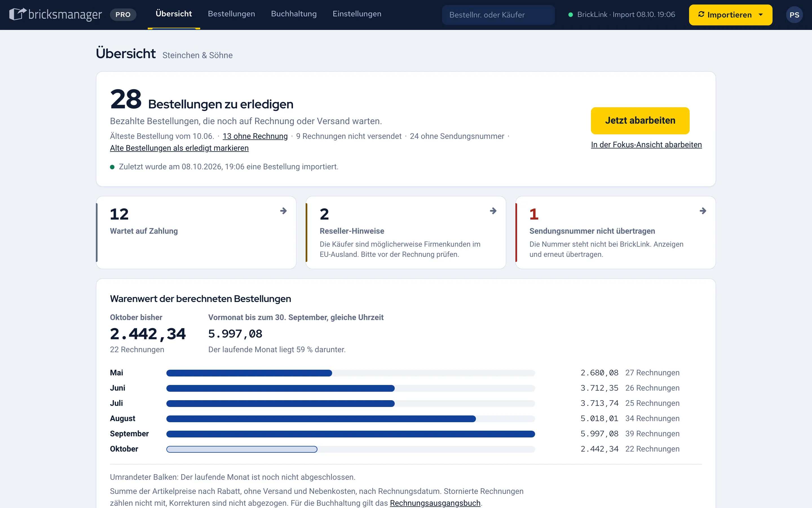Click the Reseller-Hinweise heading
812x508 pixels.
(x=352, y=231)
